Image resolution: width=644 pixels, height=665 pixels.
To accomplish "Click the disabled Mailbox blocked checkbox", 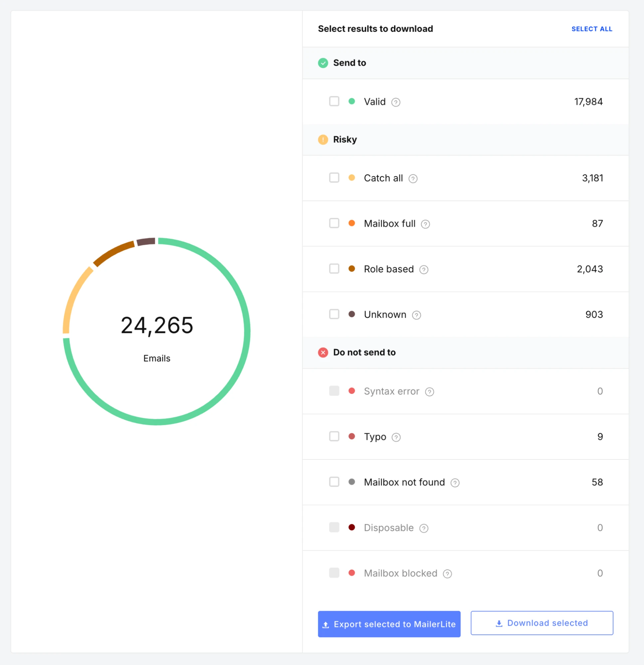I will click(x=334, y=573).
